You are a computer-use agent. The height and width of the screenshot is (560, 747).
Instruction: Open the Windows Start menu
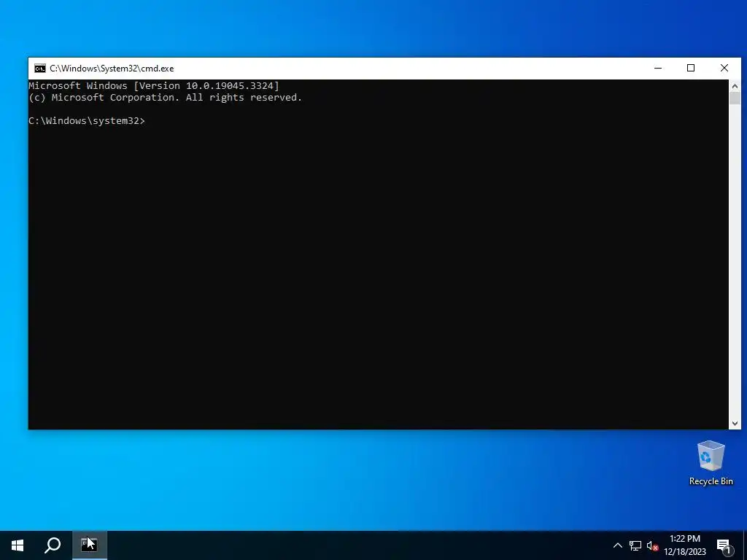18,545
